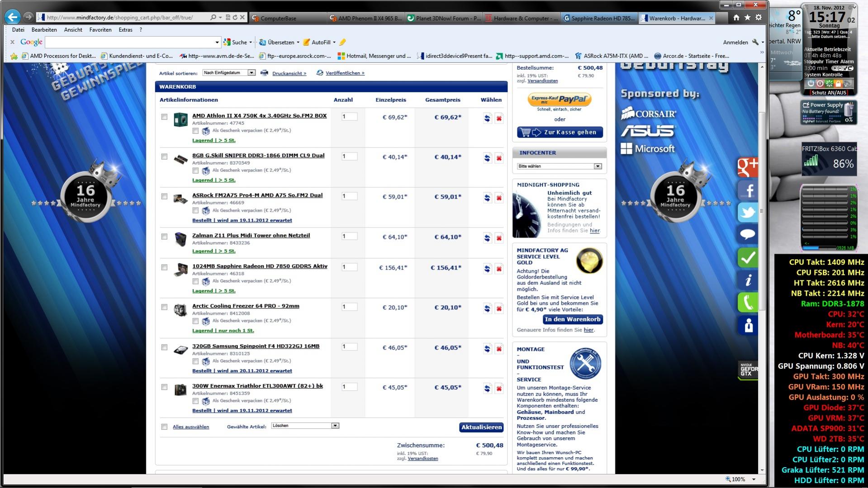Image resolution: width=868 pixels, height=488 pixels.
Task: Select the 8GB G.Skill SNIPER row checkbox
Action: click(164, 156)
